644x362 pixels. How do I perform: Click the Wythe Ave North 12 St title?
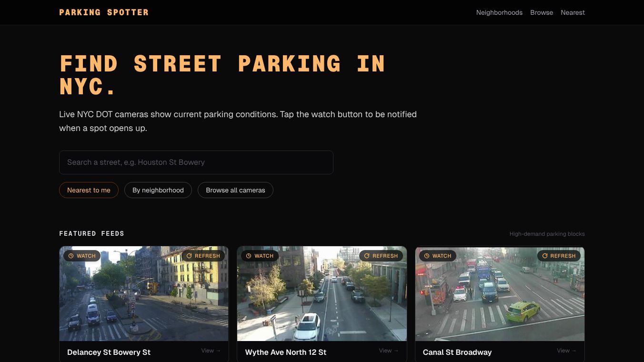286,352
